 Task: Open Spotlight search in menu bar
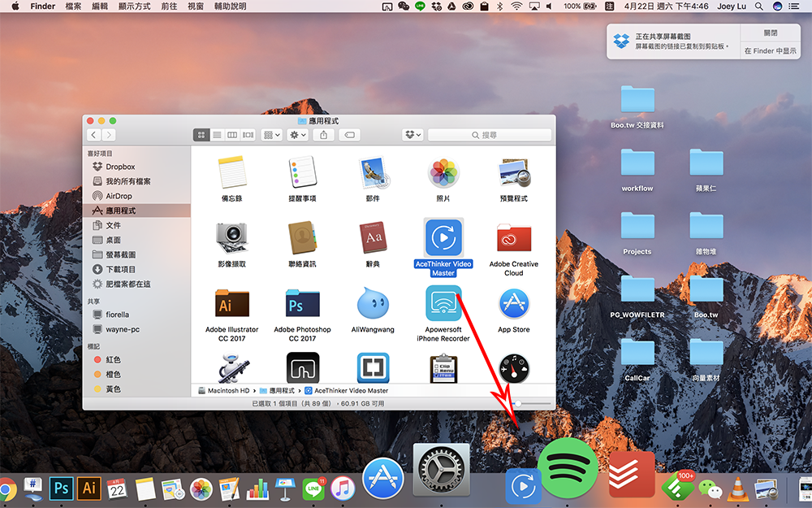(x=758, y=7)
